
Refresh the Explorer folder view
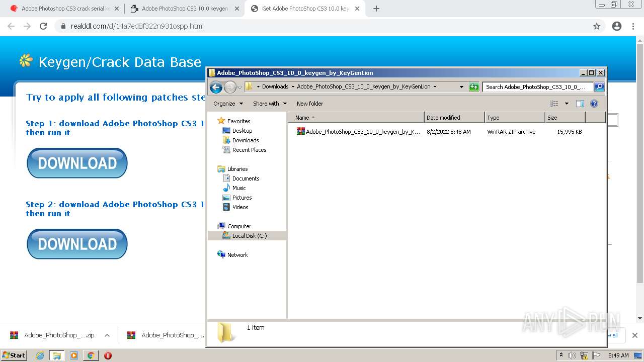474,87
